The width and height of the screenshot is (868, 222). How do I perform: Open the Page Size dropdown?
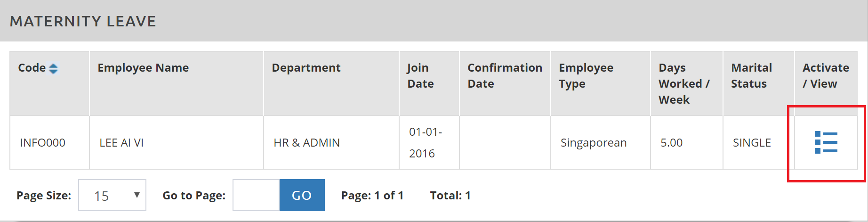[112, 195]
